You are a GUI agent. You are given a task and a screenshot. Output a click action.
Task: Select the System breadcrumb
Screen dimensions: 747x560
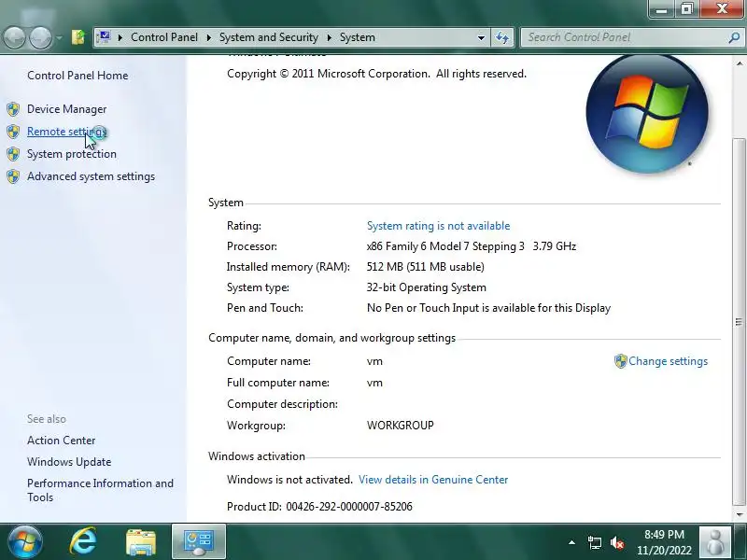tap(358, 37)
